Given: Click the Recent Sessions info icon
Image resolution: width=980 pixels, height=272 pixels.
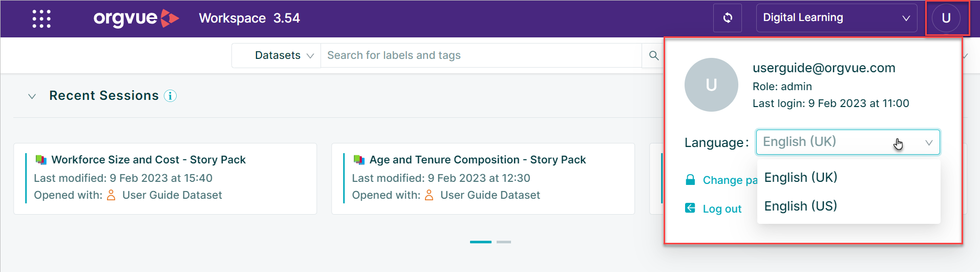Looking at the screenshot, I should pyautogui.click(x=171, y=96).
